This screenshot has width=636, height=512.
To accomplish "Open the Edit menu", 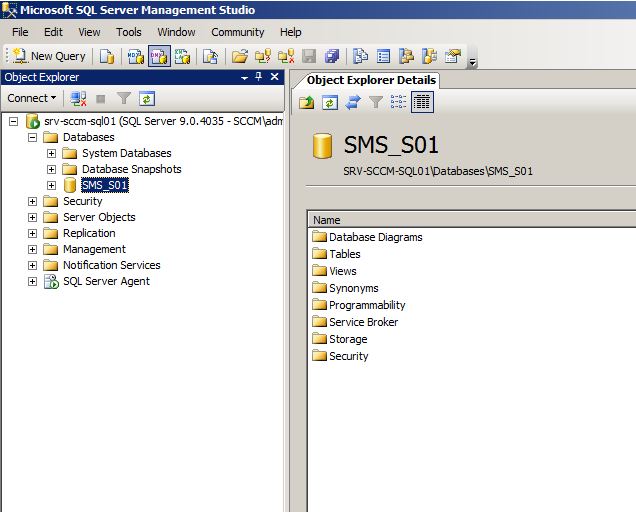I will [54, 32].
